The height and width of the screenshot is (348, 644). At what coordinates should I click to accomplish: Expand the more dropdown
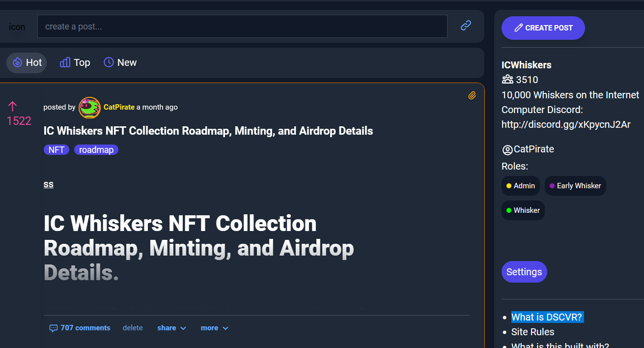pos(215,328)
